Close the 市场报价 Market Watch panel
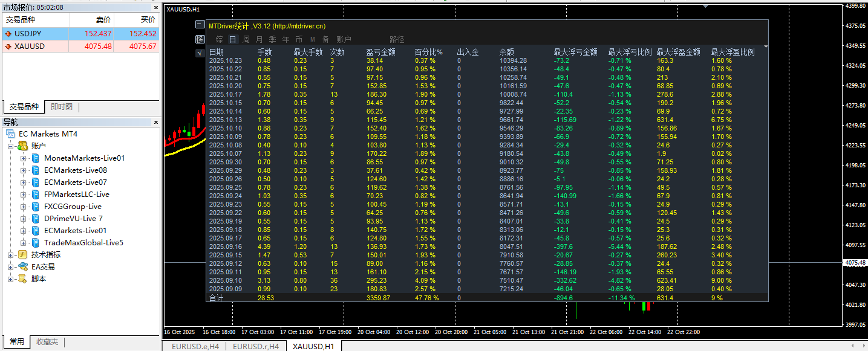The image size is (868, 351). point(155,7)
